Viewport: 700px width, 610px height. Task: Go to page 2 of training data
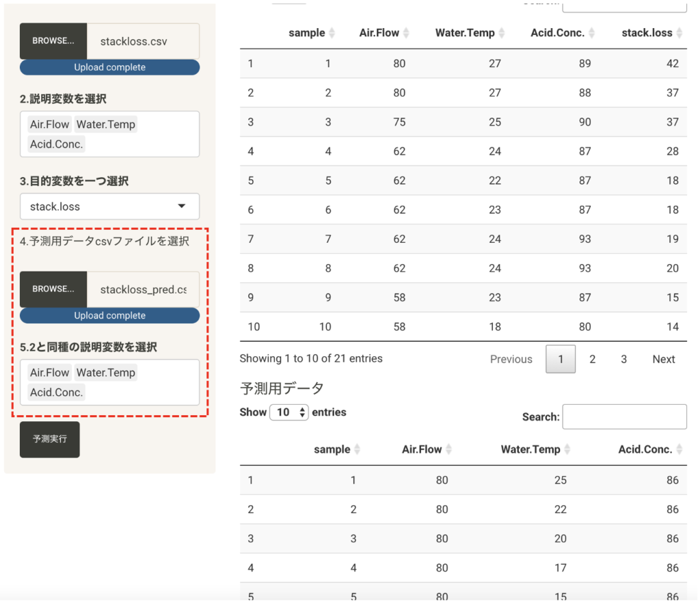(592, 359)
